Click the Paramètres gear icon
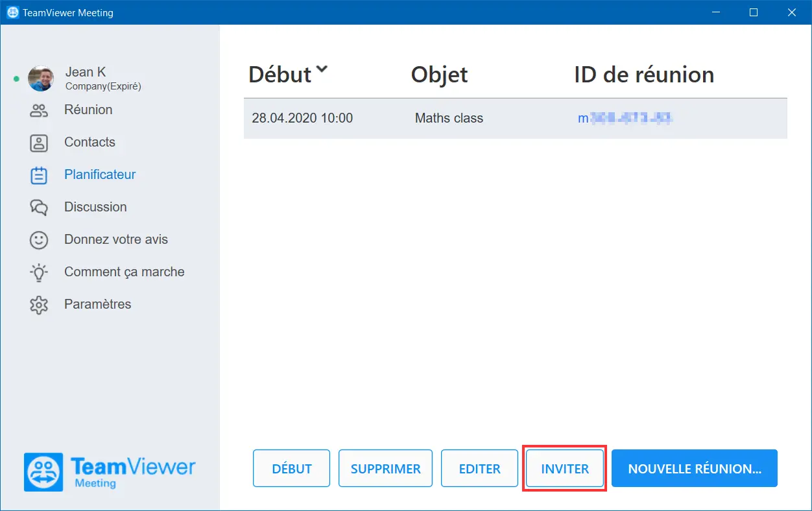Screen dimensions: 812x511 pos(39,305)
